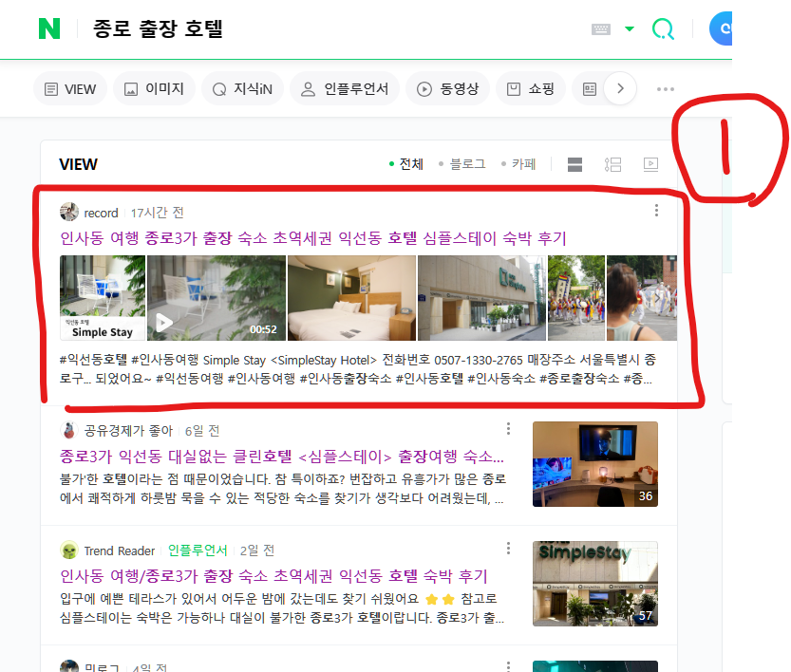Open the parade festival thumbnail
The width and height of the screenshot is (791, 672).
[x=576, y=298]
